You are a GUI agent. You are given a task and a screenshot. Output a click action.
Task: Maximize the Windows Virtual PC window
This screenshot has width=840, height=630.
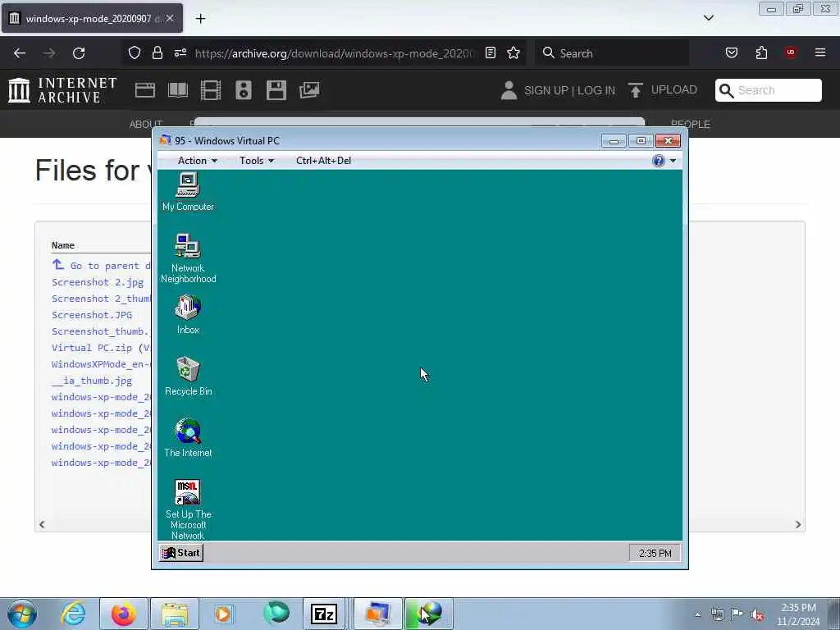(x=641, y=141)
